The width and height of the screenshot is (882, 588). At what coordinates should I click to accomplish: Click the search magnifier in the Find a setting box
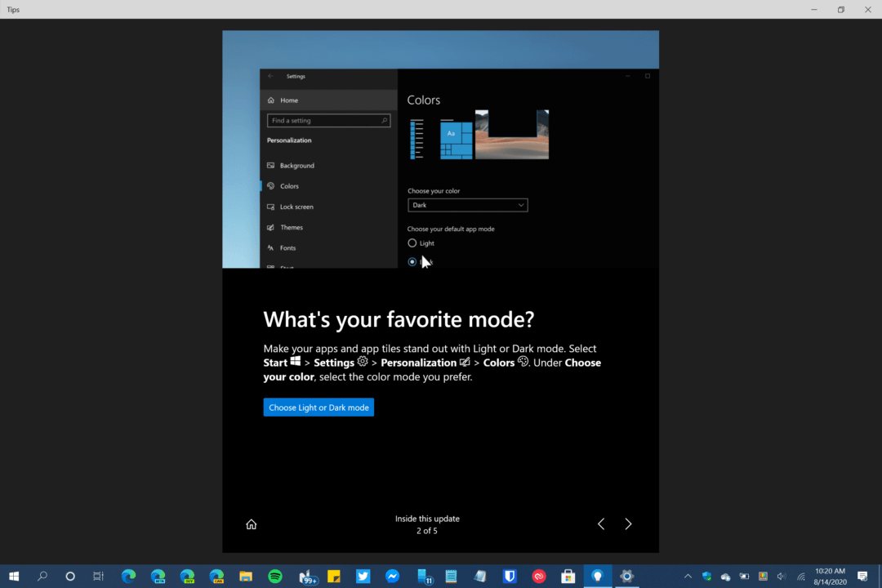click(384, 120)
